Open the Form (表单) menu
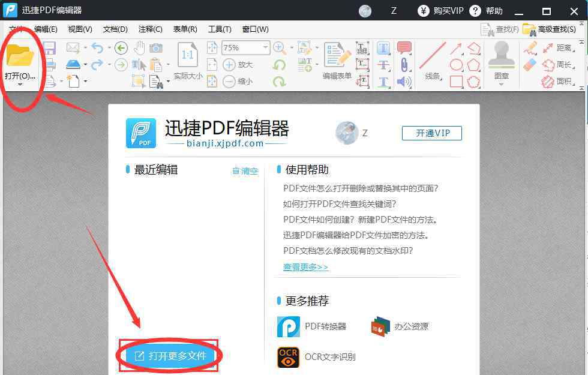588x375 pixels. [x=185, y=29]
